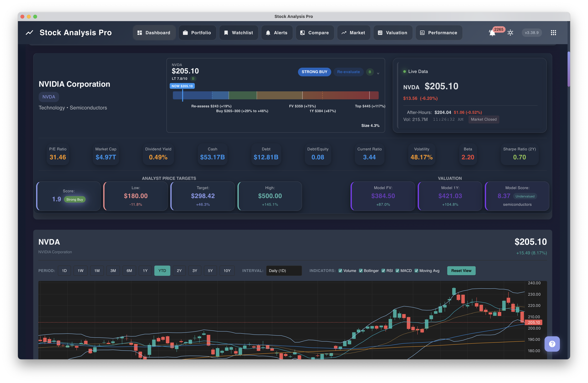Toggle the MACD indicator checkbox
The height and width of the screenshot is (383, 588).
[397, 271]
